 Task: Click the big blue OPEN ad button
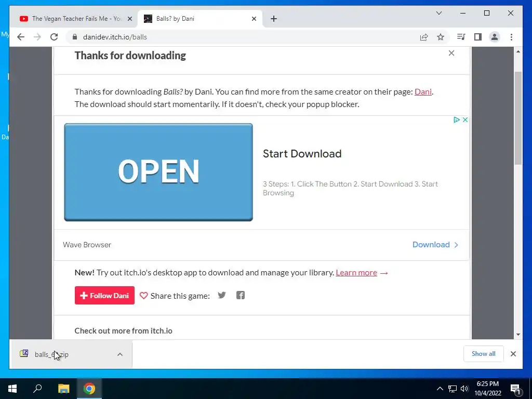pos(158,172)
